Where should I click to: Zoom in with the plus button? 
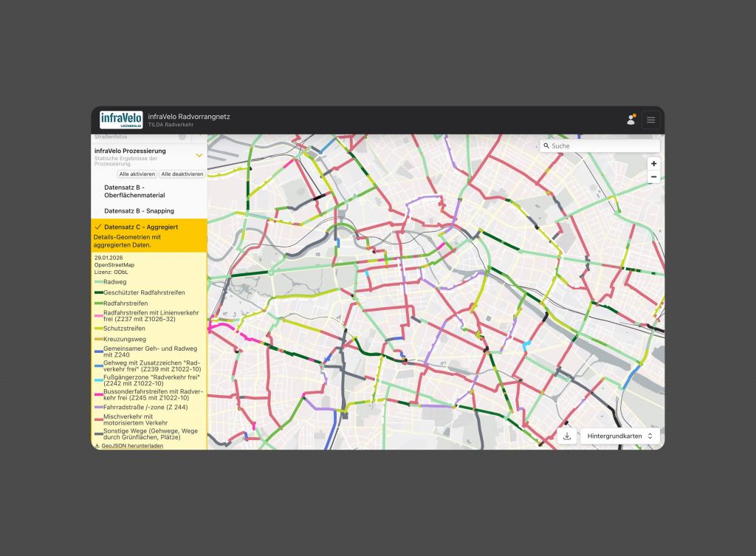pos(654,163)
